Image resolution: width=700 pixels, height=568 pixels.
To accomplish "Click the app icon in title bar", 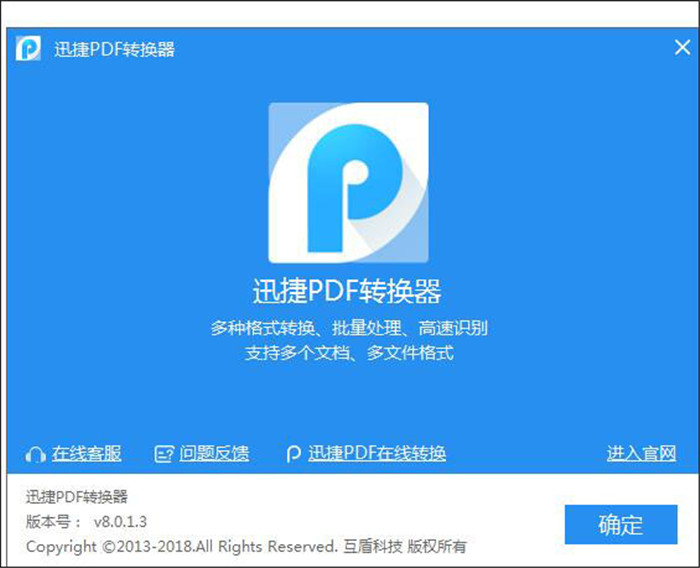I will click(28, 48).
